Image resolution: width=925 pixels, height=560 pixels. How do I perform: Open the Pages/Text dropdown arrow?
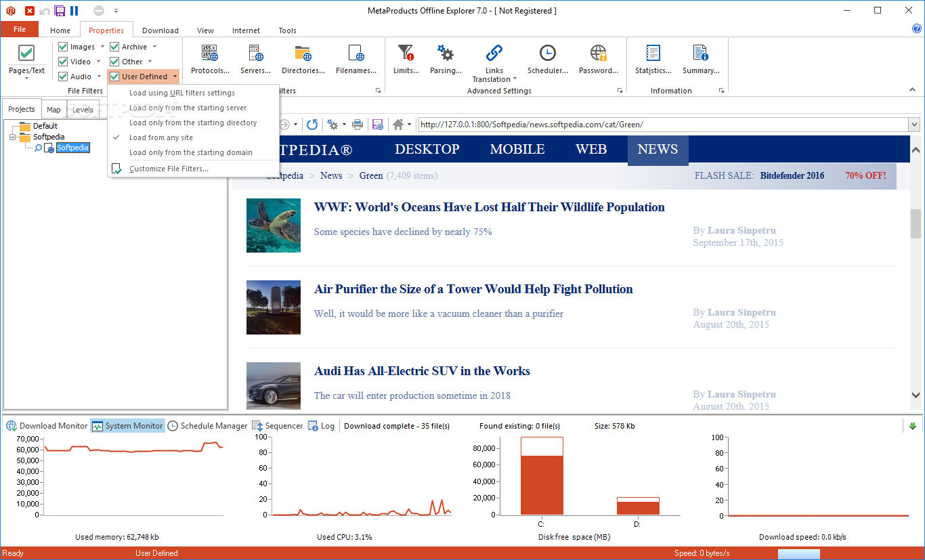coord(26,79)
